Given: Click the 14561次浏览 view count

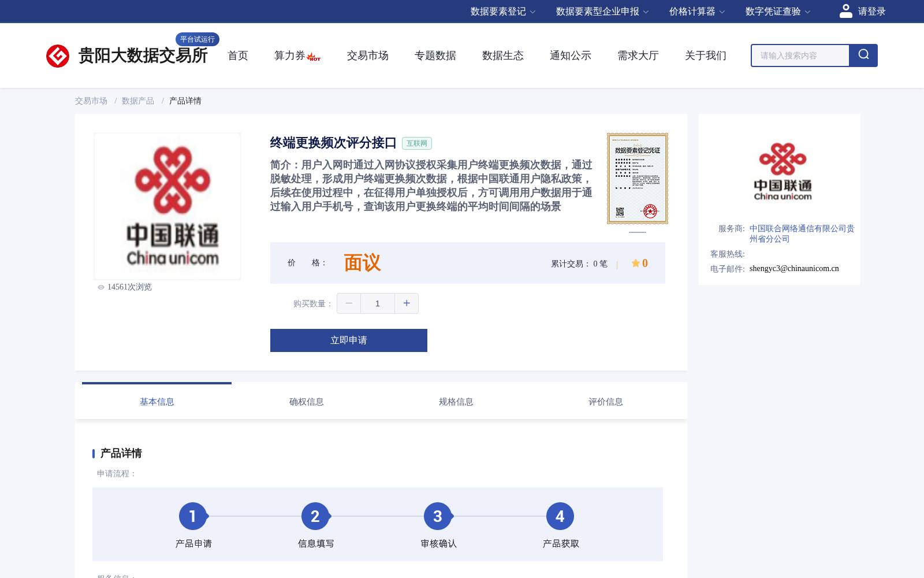Looking at the screenshot, I should tap(129, 287).
